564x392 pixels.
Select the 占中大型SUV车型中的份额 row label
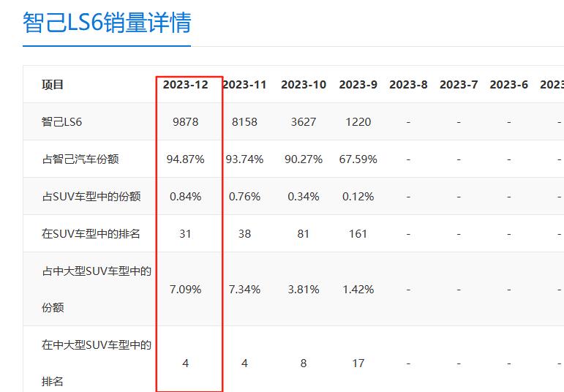tap(97, 289)
